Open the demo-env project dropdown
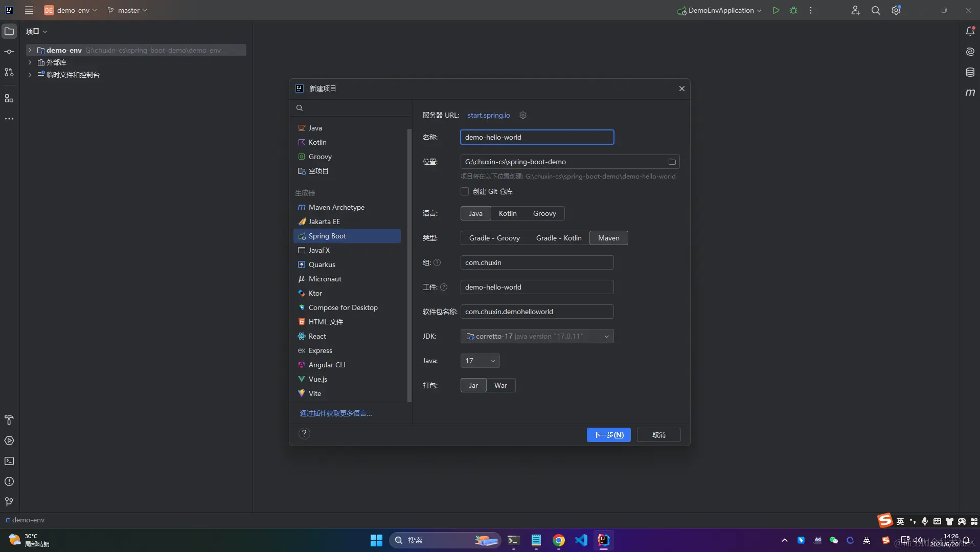980x552 pixels. click(70, 10)
